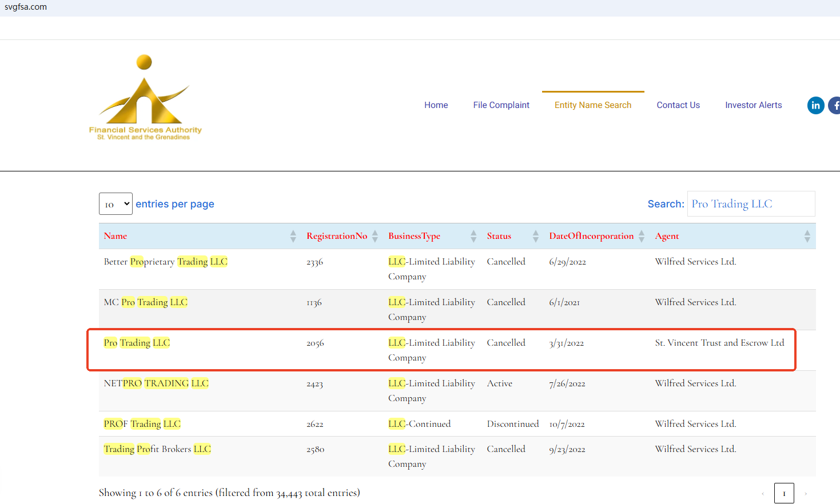Click in the Search input field
The image size is (840, 504).
(x=751, y=204)
